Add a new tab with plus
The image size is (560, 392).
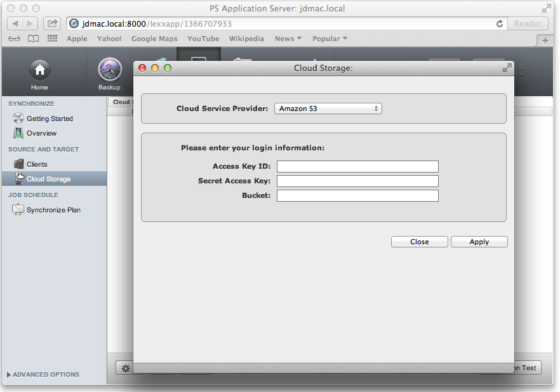click(x=545, y=41)
